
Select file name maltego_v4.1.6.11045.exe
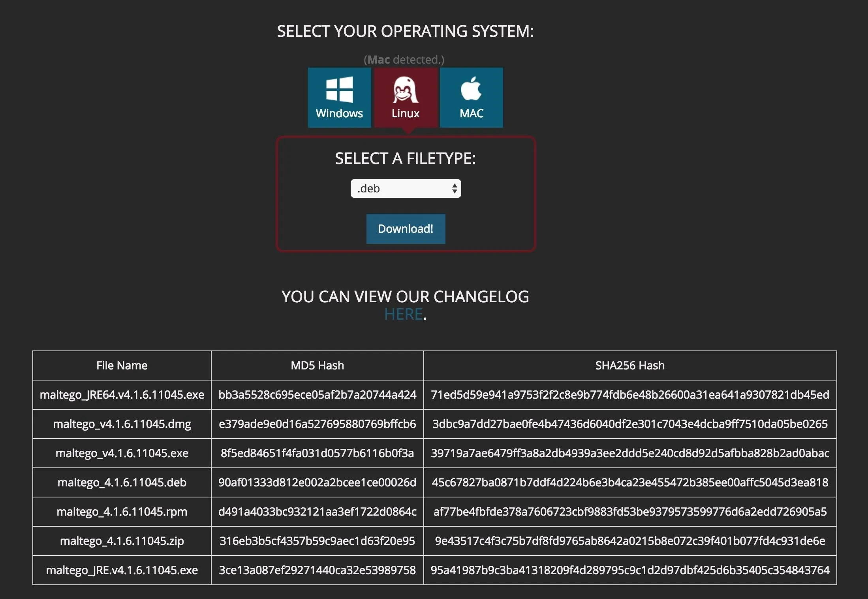[x=122, y=453]
